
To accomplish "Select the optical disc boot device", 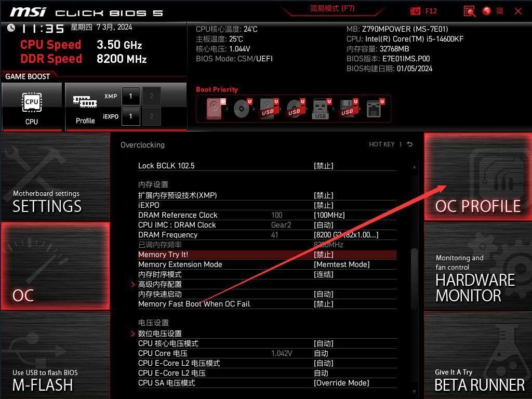I will (242, 109).
